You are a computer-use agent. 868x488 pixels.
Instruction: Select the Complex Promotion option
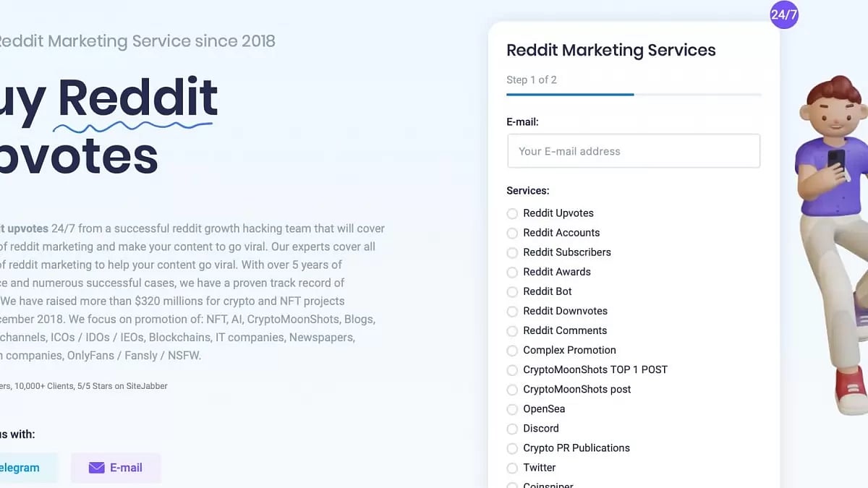pos(512,350)
